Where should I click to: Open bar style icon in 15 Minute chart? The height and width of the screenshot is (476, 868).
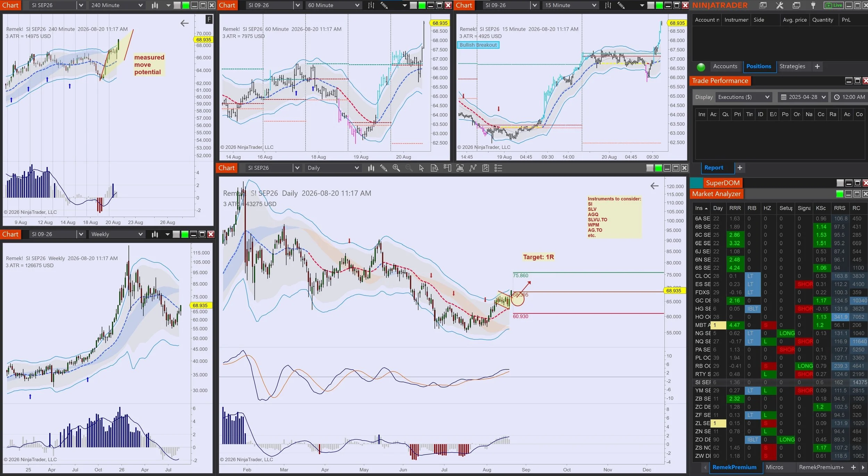pyautogui.click(x=608, y=5)
